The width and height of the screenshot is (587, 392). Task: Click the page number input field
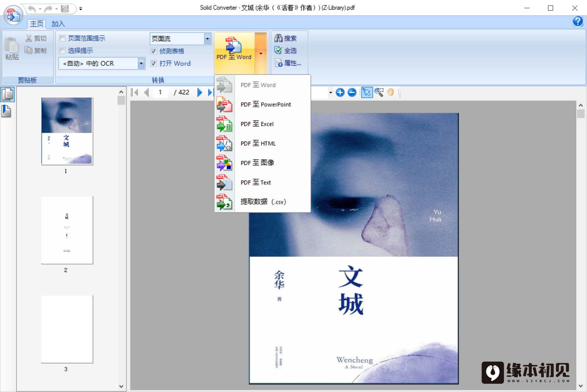pyautogui.click(x=160, y=92)
